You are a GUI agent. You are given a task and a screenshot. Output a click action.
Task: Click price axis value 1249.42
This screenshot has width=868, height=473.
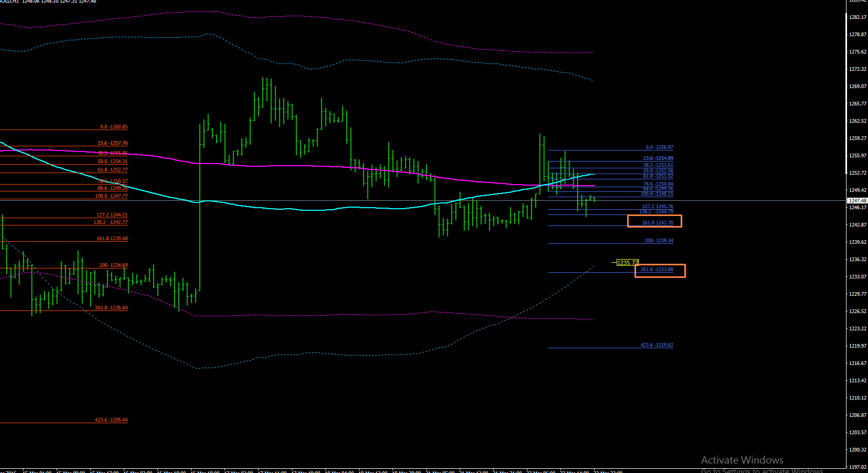[x=858, y=190]
